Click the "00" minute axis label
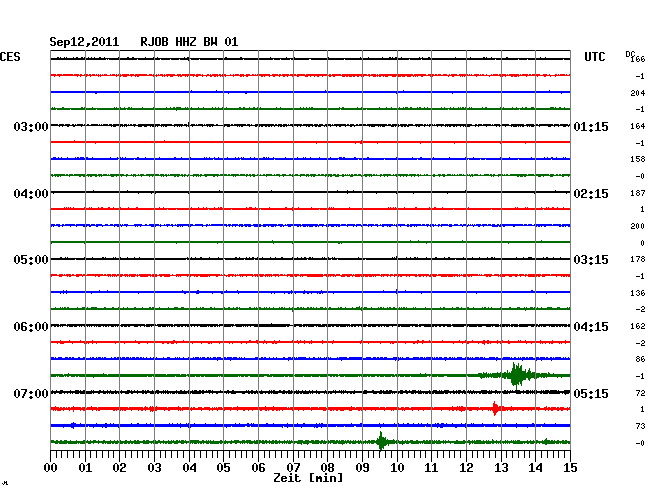This screenshot has width=650, height=494. click(51, 467)
